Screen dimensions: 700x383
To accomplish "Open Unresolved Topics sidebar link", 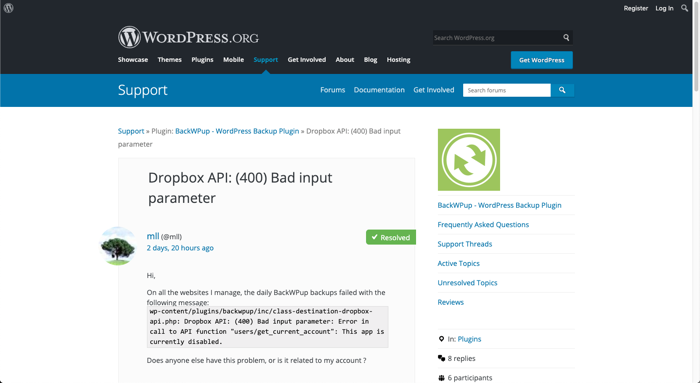I will [x=467, y=283].
